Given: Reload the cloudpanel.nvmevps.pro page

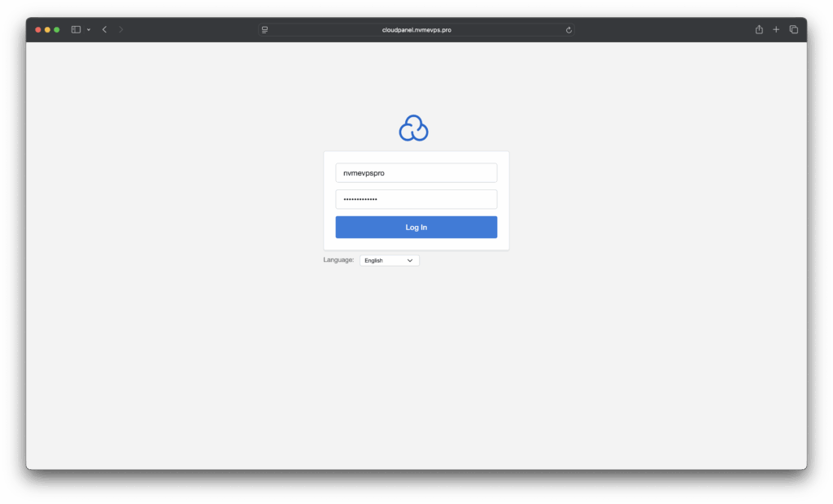Looking at the screenshot, I should 569,30.
